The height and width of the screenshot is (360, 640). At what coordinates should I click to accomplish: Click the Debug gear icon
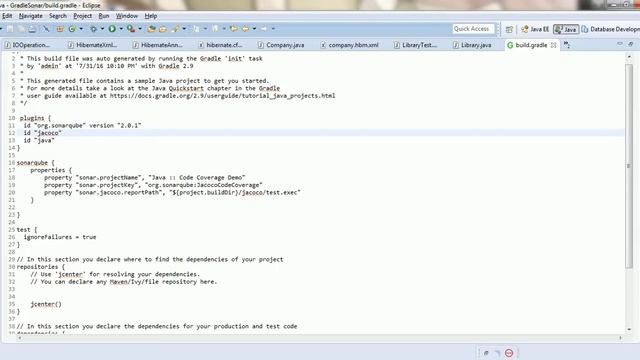(x=93, y=29)
